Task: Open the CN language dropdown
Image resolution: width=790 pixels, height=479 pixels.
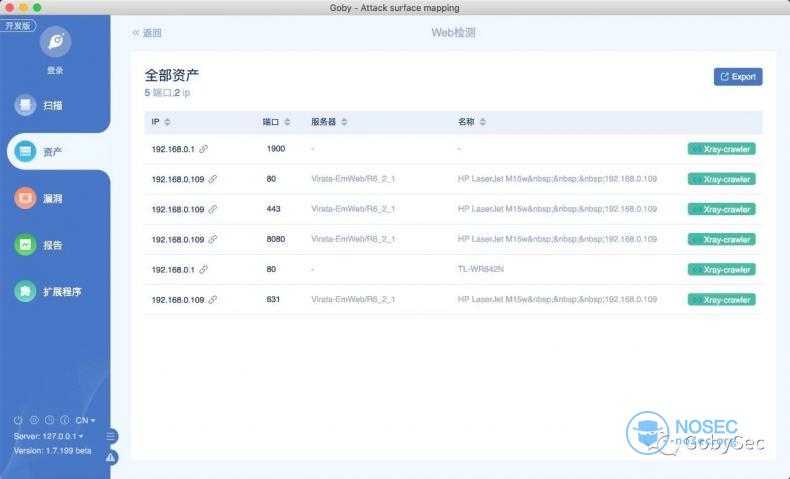Action: (85, 420)
